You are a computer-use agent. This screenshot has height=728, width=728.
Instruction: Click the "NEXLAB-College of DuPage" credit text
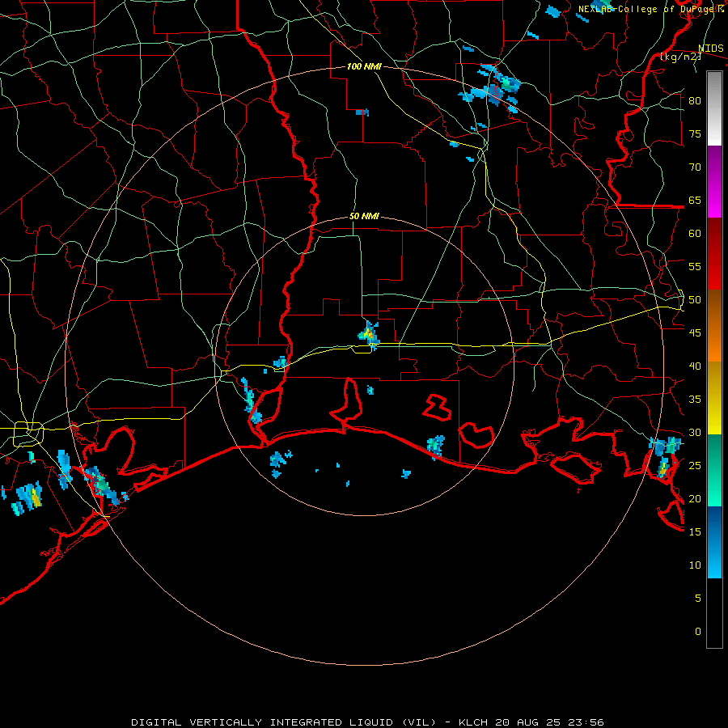tap(647, 9)
